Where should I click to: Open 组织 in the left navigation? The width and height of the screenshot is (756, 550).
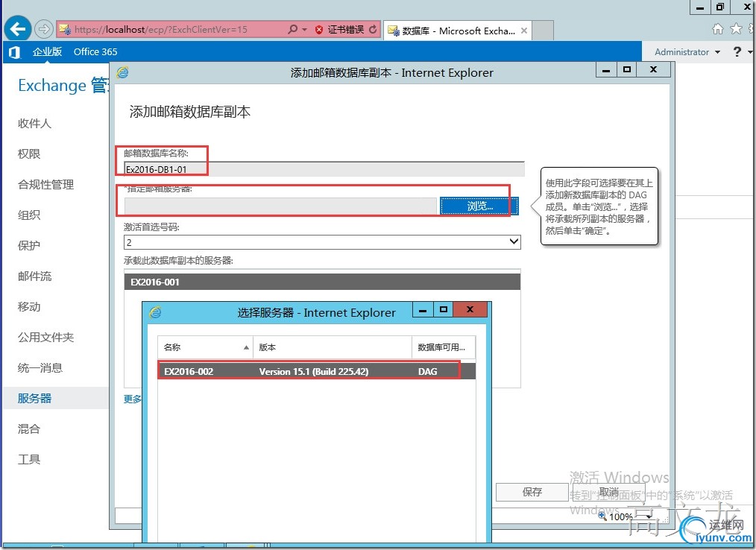29,215
